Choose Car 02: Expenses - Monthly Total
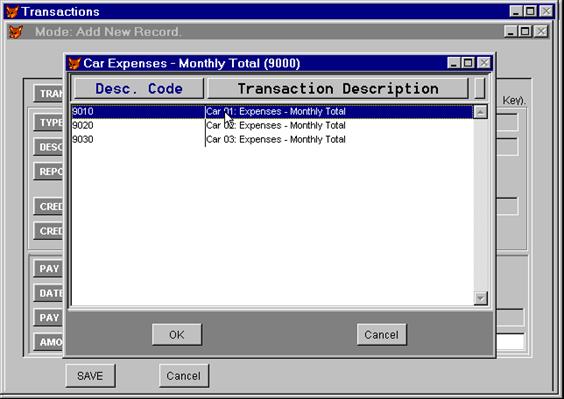564x399 pixels. (x=276, y=126)
